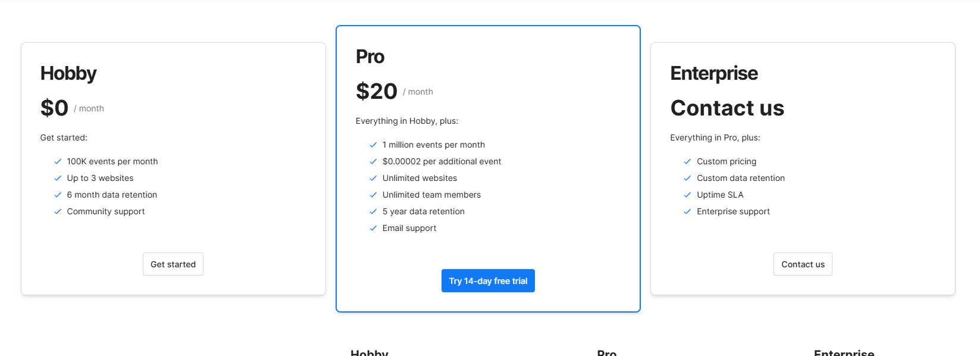Select checkmark beside Enterprise support
The image size is (980, 356).
687,211
